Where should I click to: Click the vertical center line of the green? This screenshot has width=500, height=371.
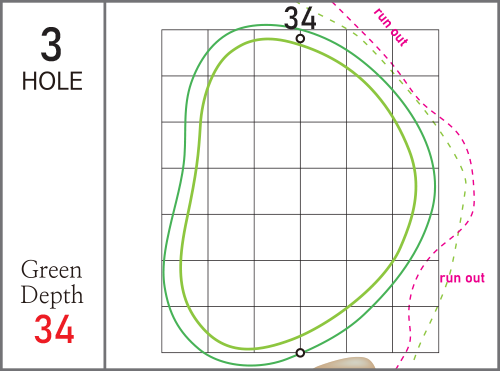300,196
